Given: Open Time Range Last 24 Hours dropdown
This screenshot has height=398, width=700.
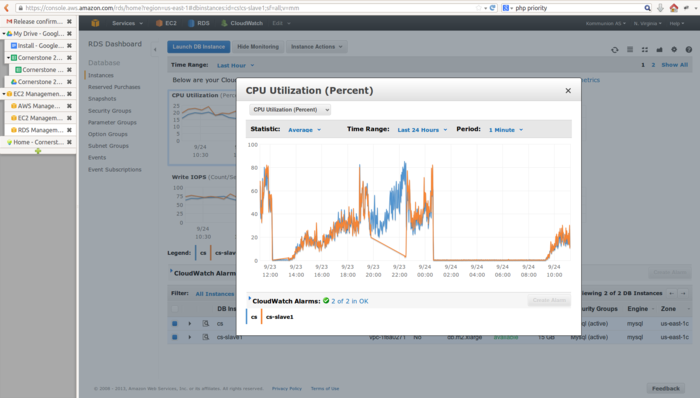Looking at the screenshot, I should tap(422, 130).
